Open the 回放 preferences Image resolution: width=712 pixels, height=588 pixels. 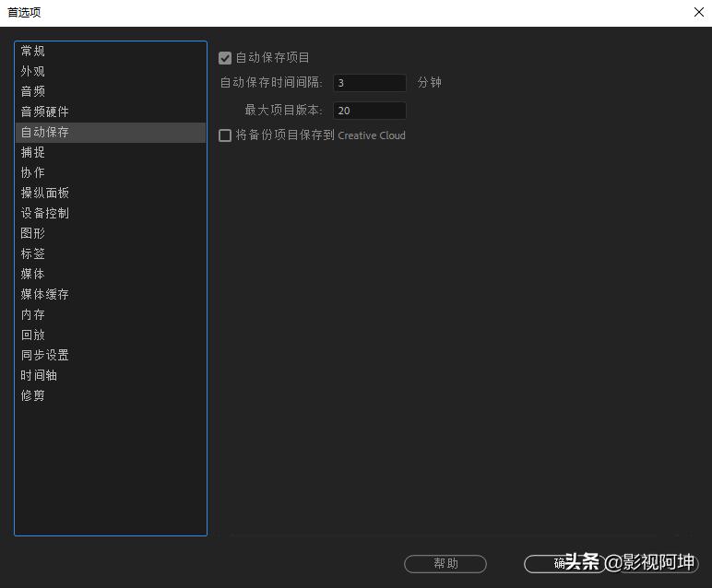coord(111,335)
